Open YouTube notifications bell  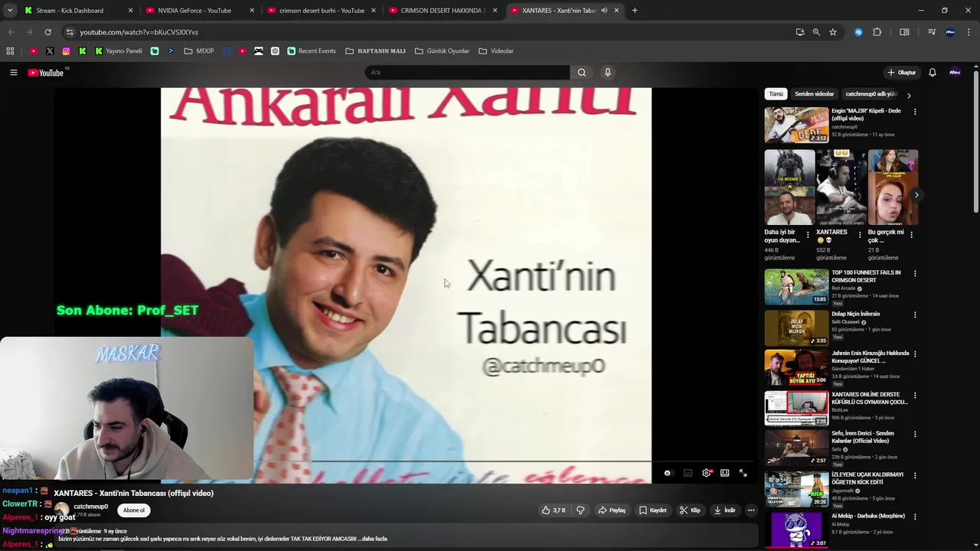(933, 73)
